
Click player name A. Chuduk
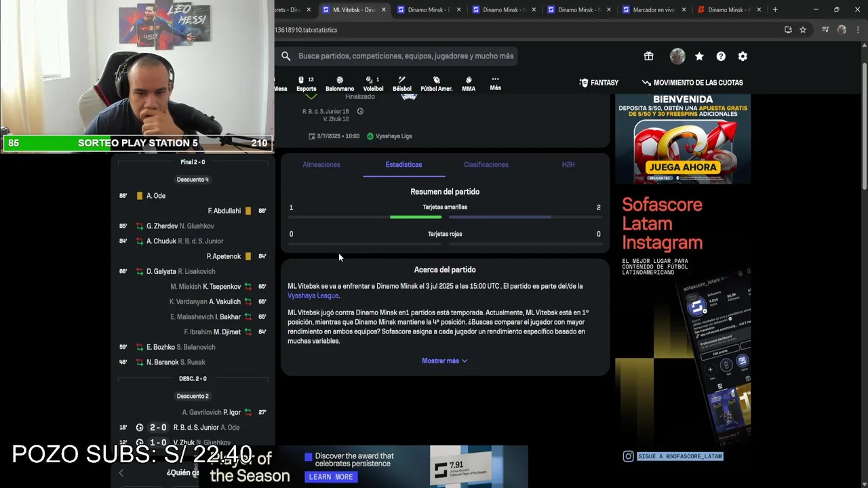[x=161, y=241]
